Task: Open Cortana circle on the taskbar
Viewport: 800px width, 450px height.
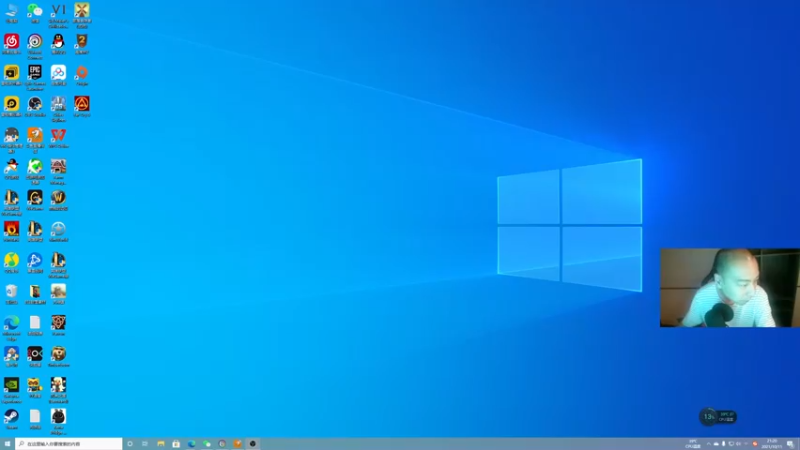Action: pyautogui.click(x=130, y=444)
